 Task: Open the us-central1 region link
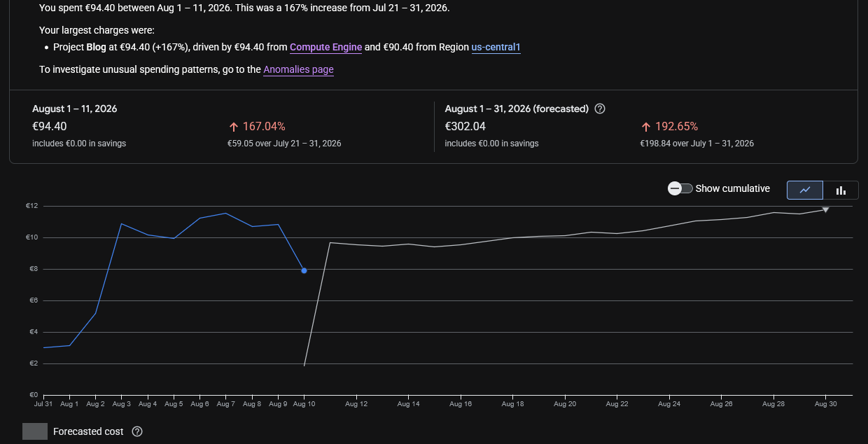[x=496, y=47]
